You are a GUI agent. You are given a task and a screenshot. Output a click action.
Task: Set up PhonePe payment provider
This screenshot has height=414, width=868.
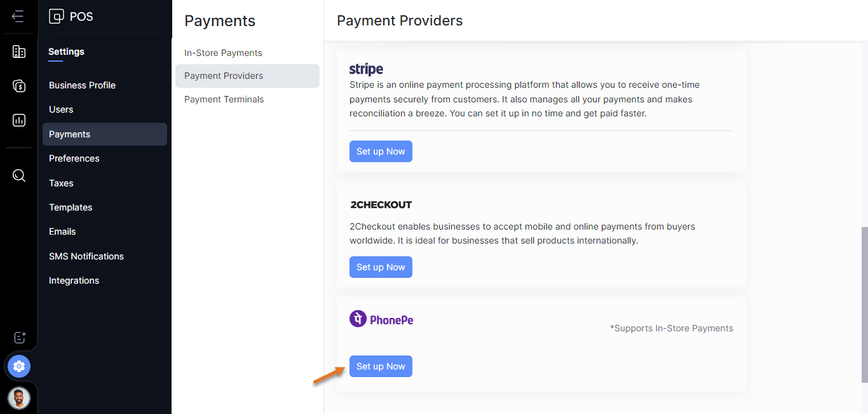pos(381,366)
